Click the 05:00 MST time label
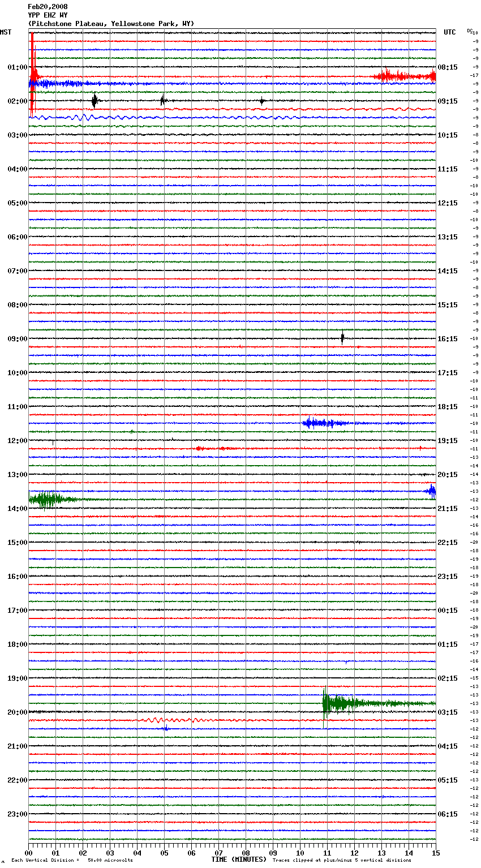Viewport: 481px width, 868px height. tap(18, 203)
